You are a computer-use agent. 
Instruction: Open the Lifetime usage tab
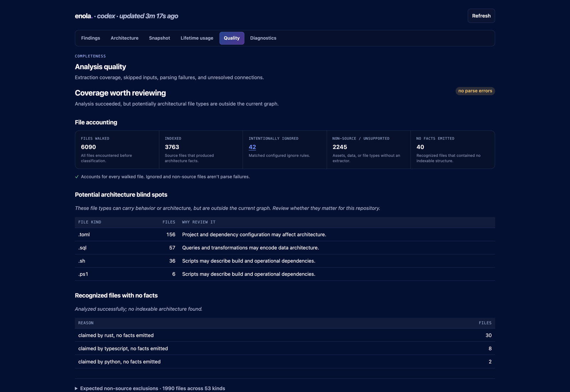(x=197, y=38)
